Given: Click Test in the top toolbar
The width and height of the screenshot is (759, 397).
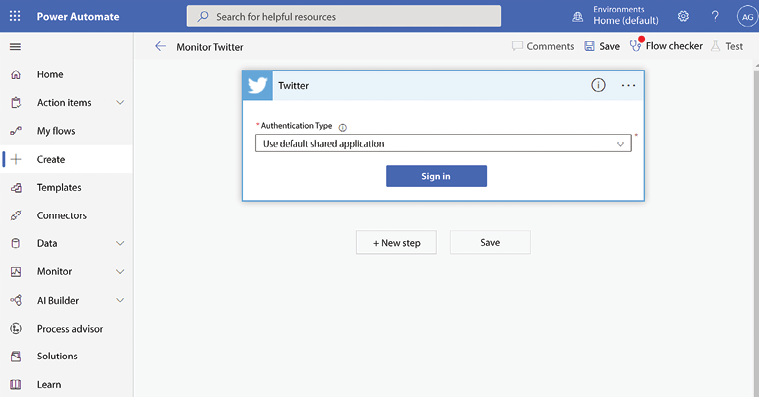Looking at the screenshot, I should point(727,46).
